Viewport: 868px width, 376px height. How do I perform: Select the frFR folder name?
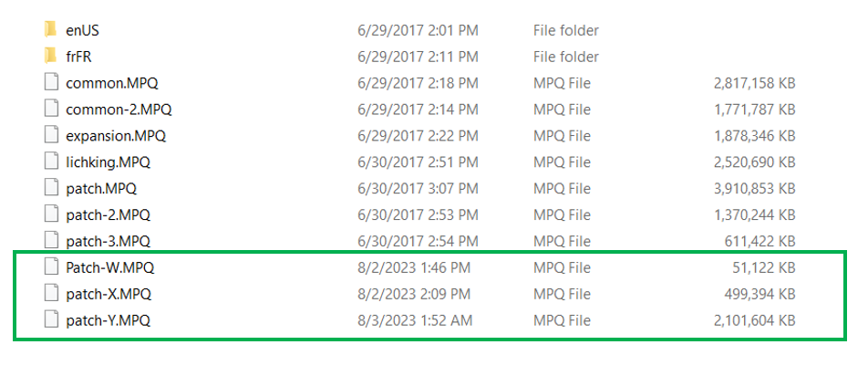[x=81, y=57]
